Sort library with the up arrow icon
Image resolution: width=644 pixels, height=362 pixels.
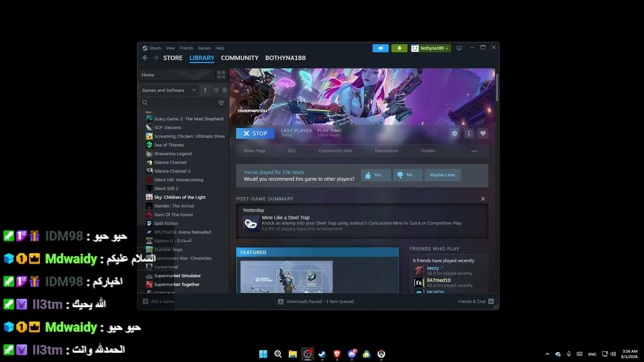pos(205,90)
